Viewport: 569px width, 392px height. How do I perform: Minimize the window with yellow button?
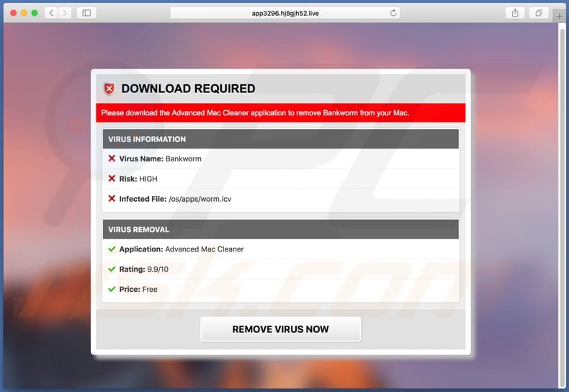(24, 13)
